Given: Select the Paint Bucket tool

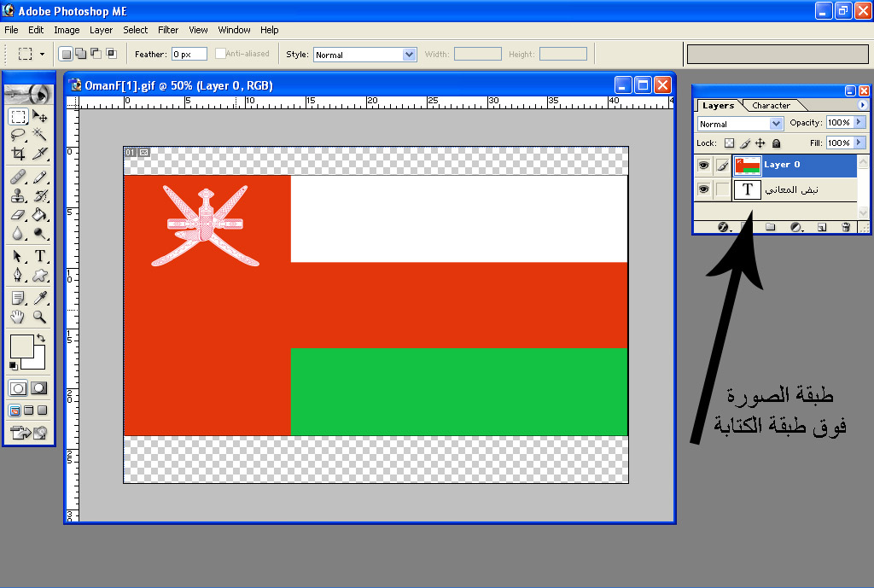Looking at the screenshot, I should [x=39, y=214].
